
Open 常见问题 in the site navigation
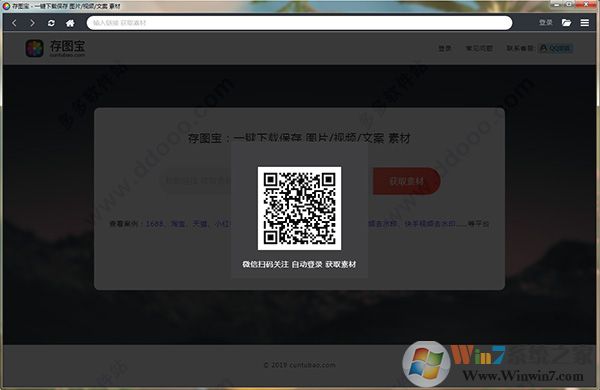click(x=479, y=48)
